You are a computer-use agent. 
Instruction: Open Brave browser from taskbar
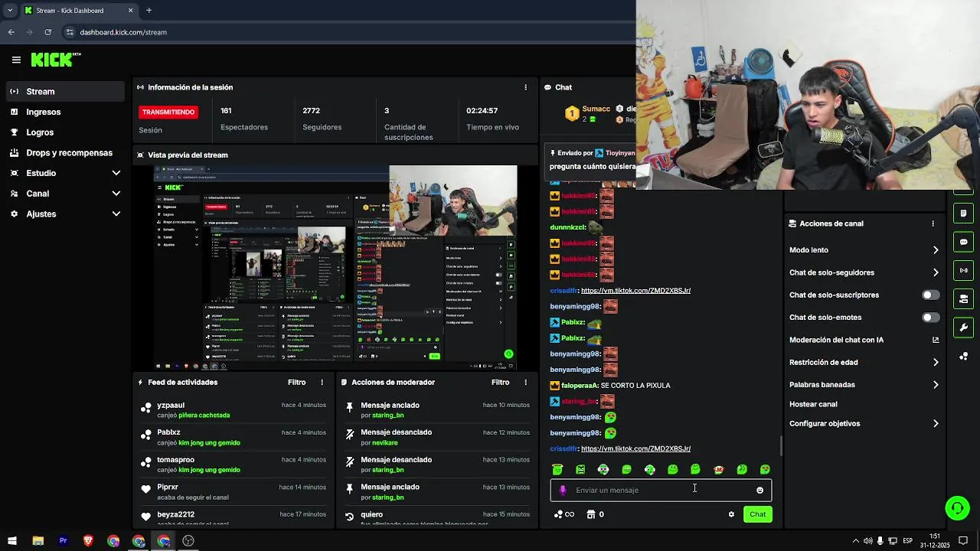click(x=88, y=541)
